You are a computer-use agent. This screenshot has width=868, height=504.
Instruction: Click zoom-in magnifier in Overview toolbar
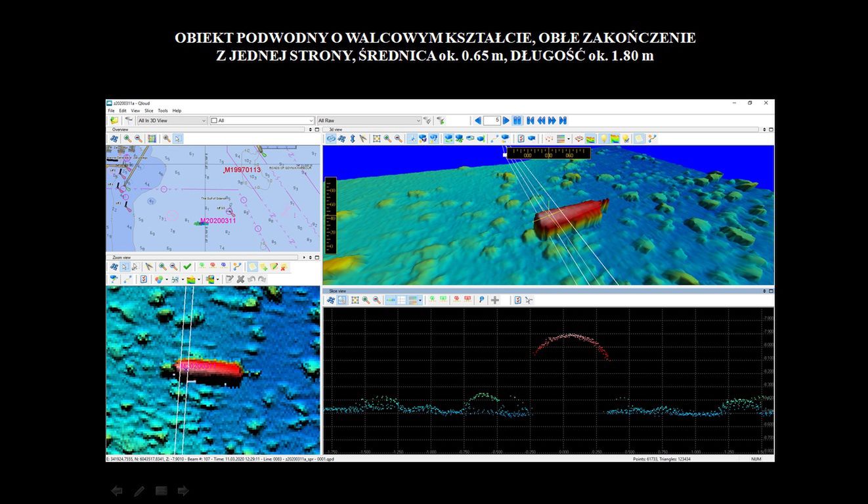click(127, 139)
